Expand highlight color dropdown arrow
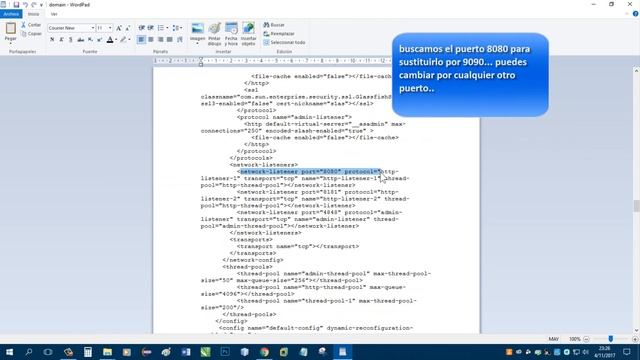This screenshot has height=360, width=640. click(x=129, y=40)
